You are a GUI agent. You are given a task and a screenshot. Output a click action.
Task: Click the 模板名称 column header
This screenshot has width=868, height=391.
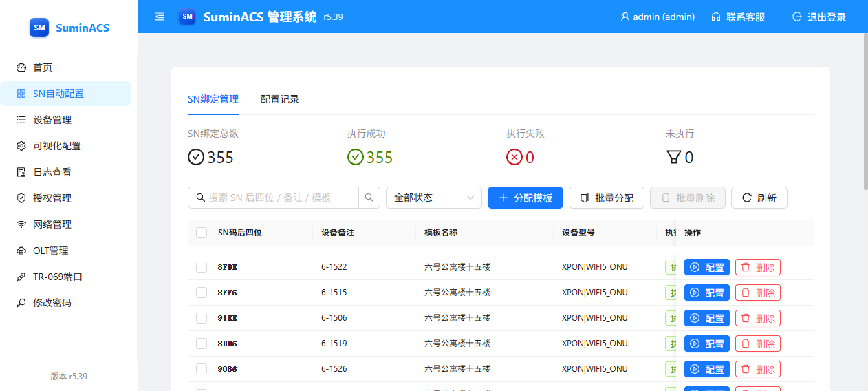441,233
